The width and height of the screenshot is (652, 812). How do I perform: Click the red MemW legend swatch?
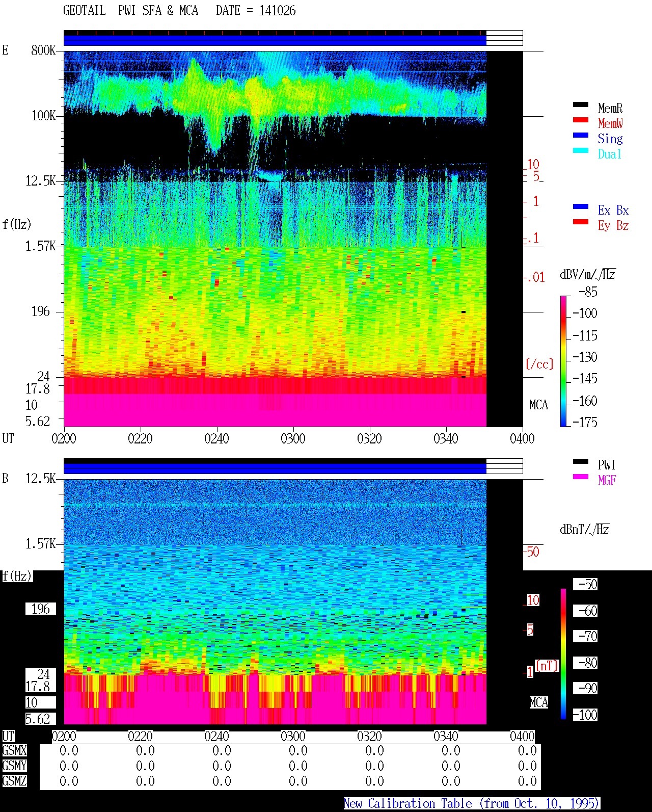tap(581, 120)
